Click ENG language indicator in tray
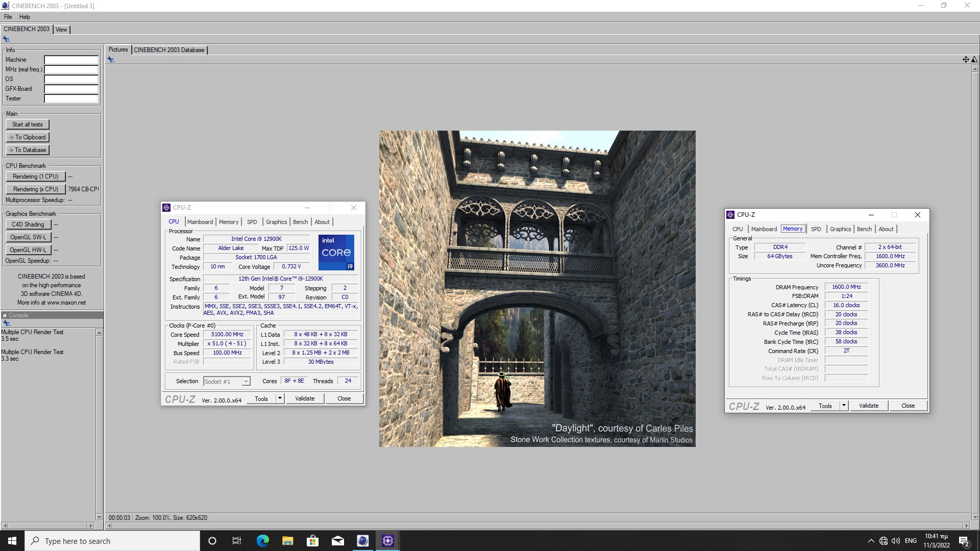 (911, 541)
